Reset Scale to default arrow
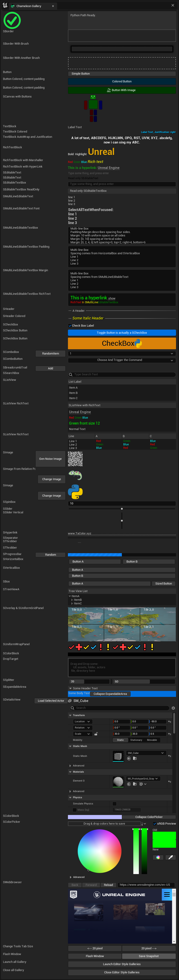The image size is (179, 980). click(x=169, y=734)
